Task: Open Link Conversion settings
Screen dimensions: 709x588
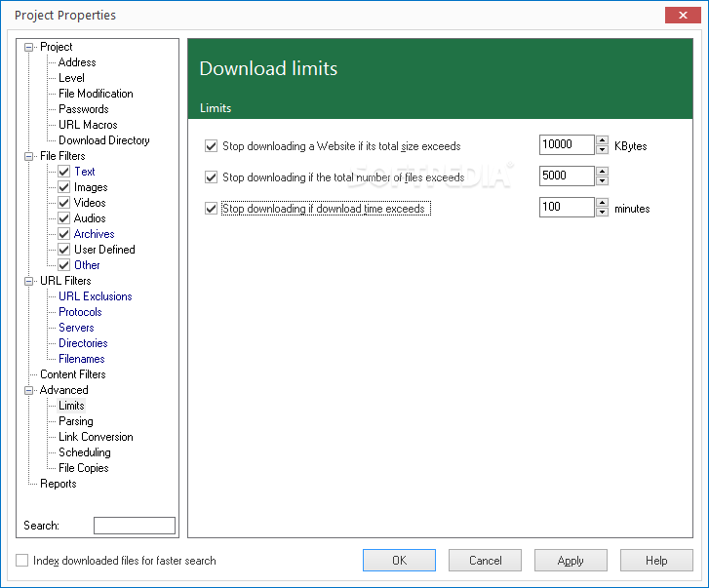Action: [96, 437]
